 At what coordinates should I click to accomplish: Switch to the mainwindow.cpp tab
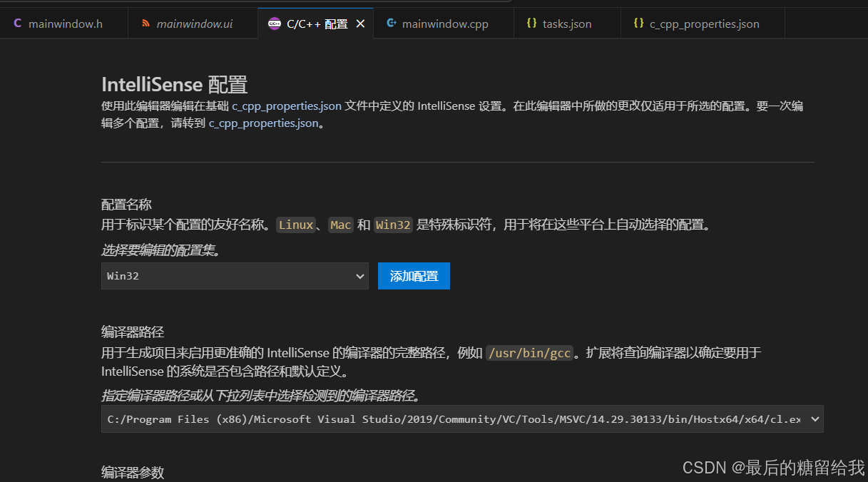pos(444,24)
